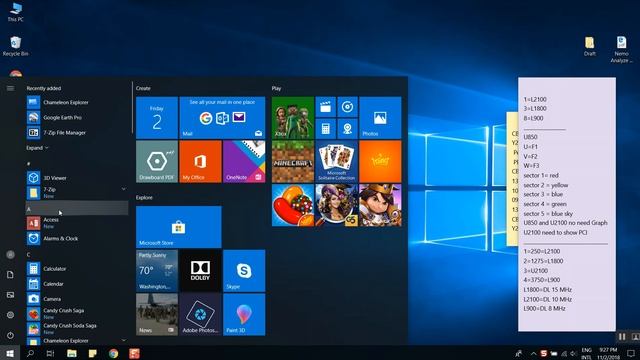This screenshot has width=640, height=360.
Task: Open Microsoft Solitaire Collection tile
Action: 336,161
